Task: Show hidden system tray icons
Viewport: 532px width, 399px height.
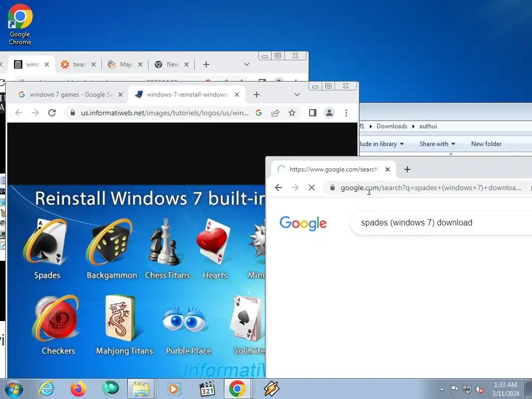Action: click(442, 389)
